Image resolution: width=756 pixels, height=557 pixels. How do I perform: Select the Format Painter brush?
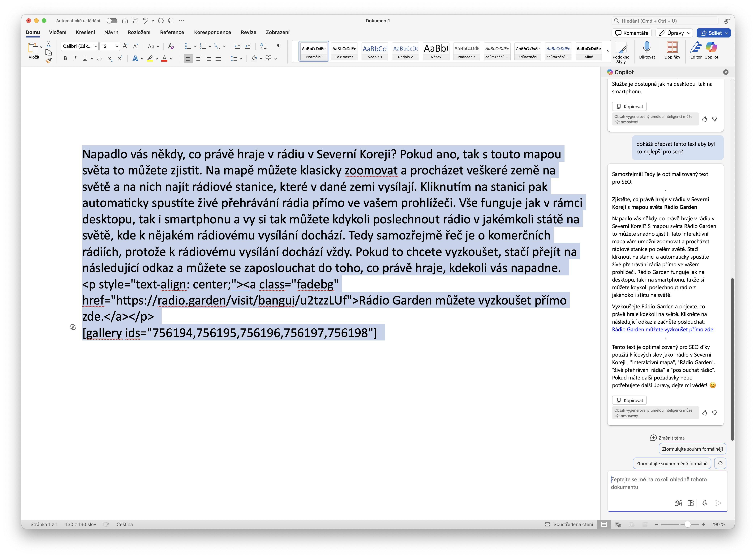(49, 61)
